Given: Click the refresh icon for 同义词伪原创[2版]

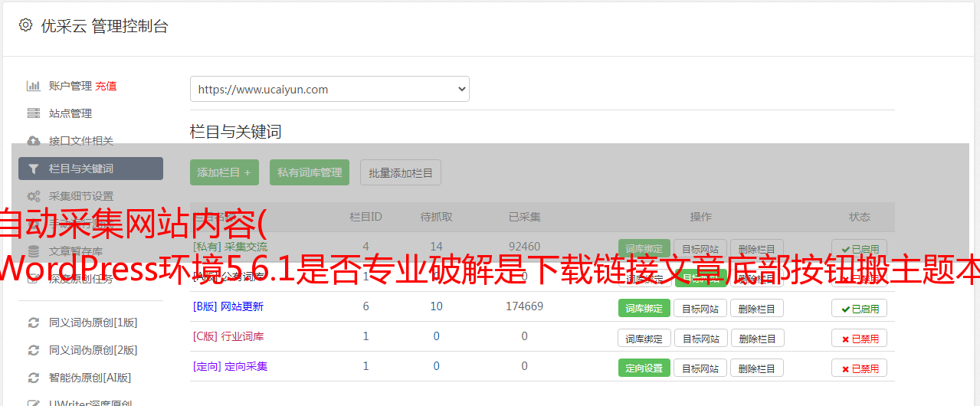Looking at the screenshot, I should click(x=34, y=350).
